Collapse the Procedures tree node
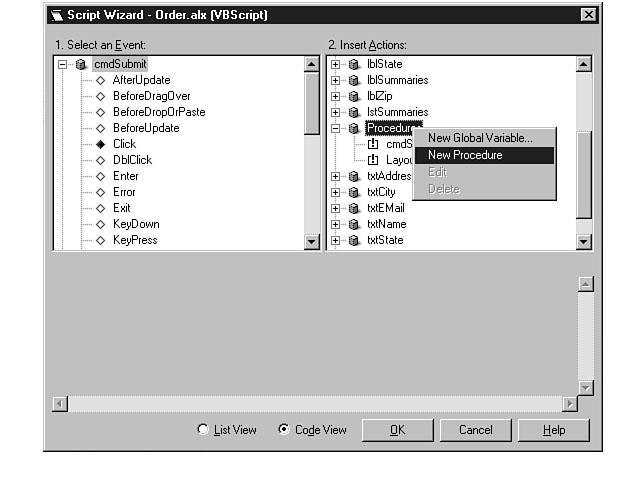This screenshot has height=480, width=640. pyautogui.click(x=336, y=128)
